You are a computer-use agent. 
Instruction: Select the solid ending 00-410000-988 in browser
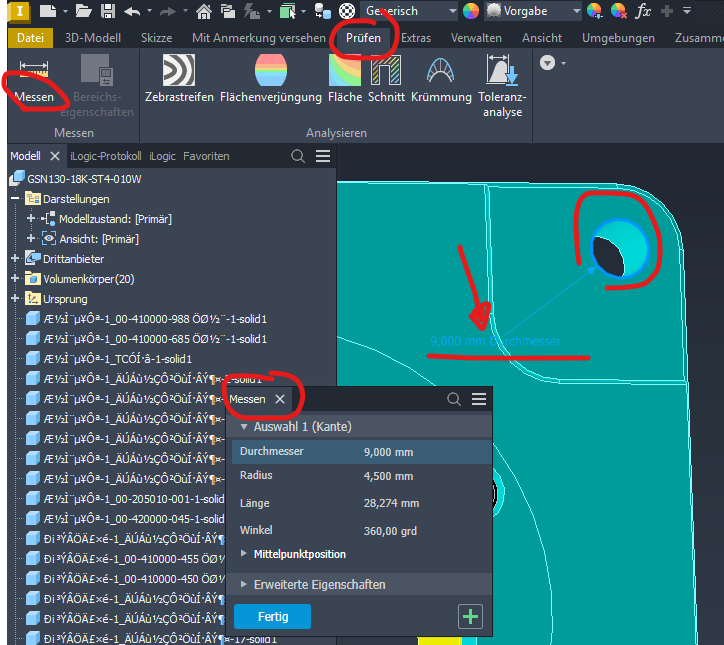pos(155,319)
